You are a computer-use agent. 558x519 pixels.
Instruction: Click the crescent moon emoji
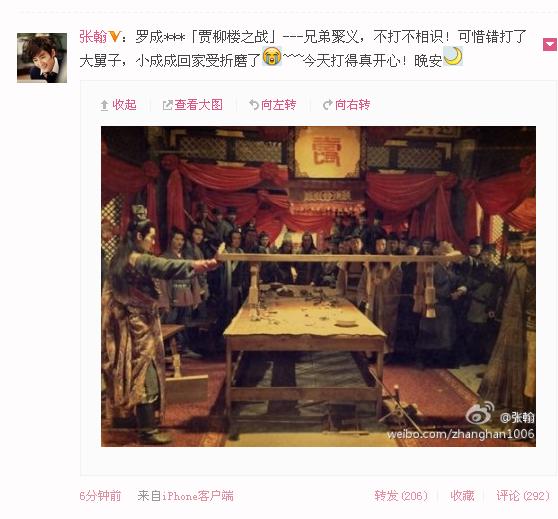click(x=453, y=56)
